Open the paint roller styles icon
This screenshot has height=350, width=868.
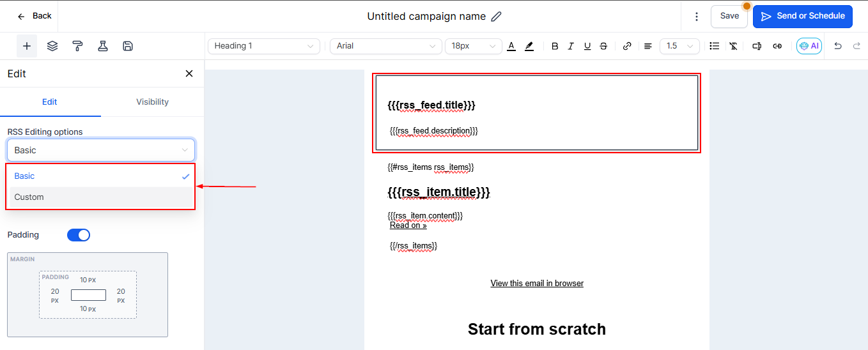[x=77, y=46]
